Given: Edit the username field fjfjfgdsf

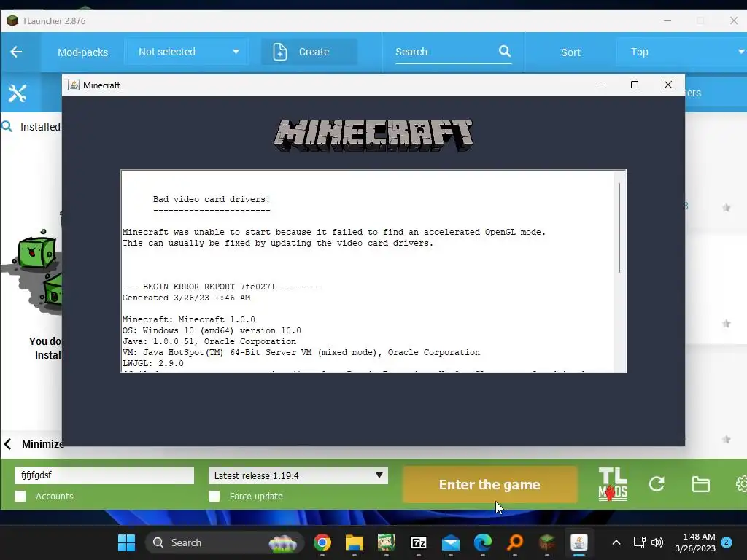Looking at the screenshot, I should coord(104,475).
